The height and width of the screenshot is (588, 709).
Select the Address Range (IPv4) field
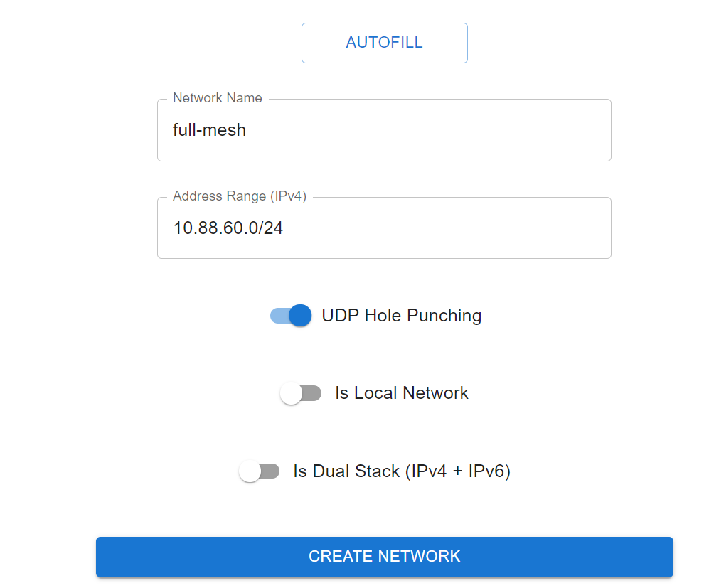click(x=384, y=228)
